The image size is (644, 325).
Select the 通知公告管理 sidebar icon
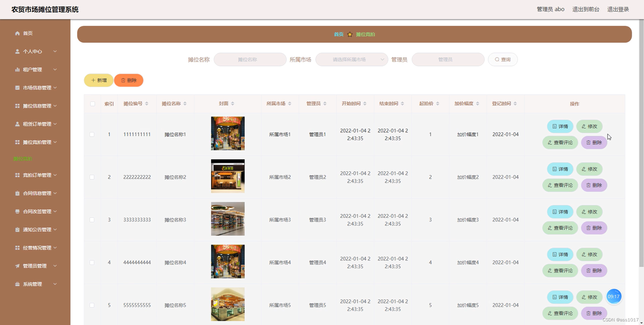point(17,229)
